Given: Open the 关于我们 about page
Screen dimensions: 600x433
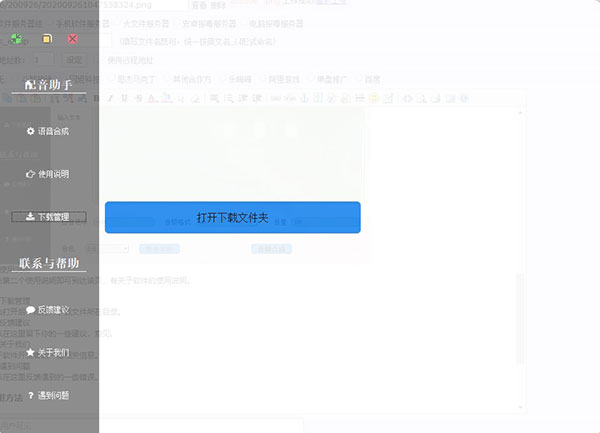Looking at the screenshot, I should [x=48, y=352].
